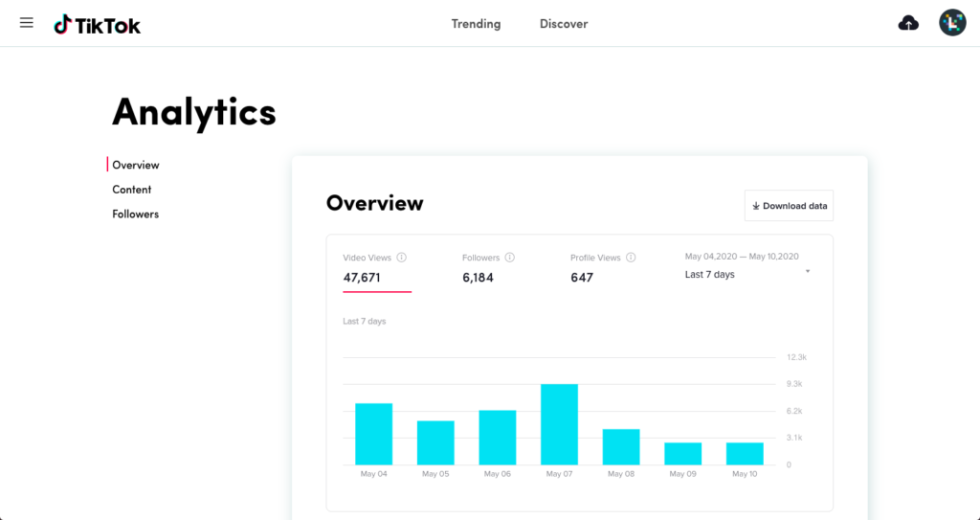Open the cloud upload icon

pyautogui.click(x=908, y=24)
